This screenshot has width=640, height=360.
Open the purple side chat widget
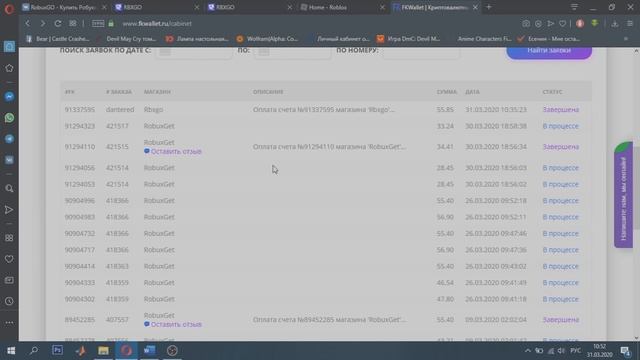pos(623,195)
